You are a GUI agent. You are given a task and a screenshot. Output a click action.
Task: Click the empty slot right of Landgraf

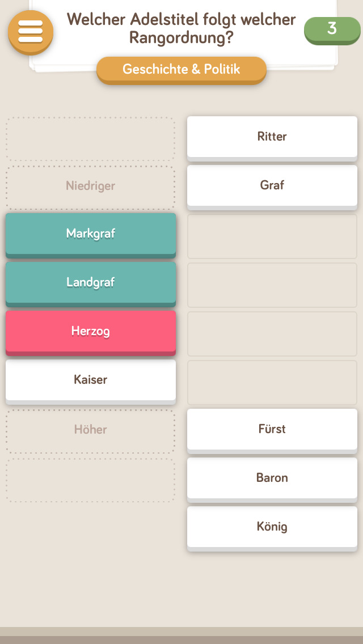click(272, 285)
